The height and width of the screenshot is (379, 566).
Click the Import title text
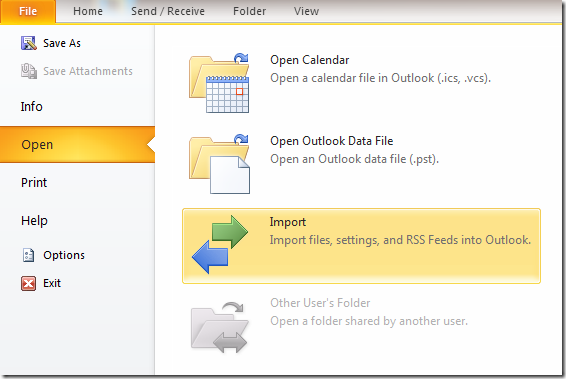coord(288,222)
